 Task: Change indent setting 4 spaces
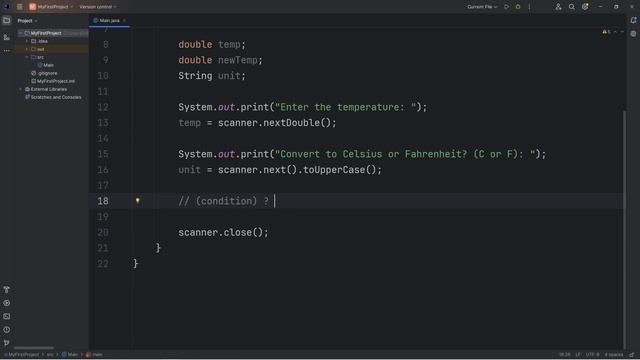[x=613, y=355]
